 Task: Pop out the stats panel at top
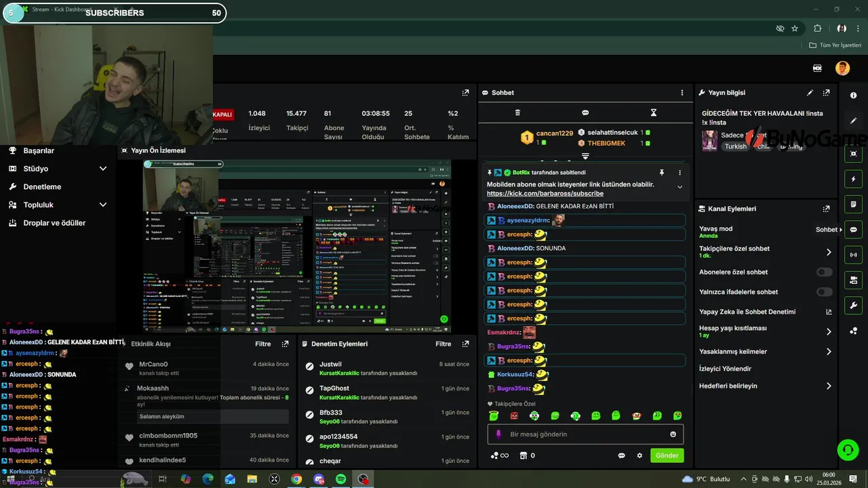click(465, 93)
